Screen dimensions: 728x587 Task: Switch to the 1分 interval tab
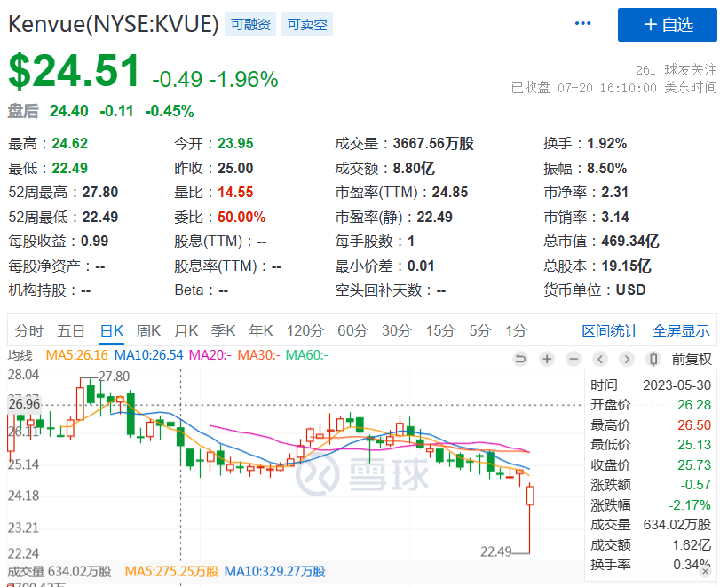click(517, 330)
